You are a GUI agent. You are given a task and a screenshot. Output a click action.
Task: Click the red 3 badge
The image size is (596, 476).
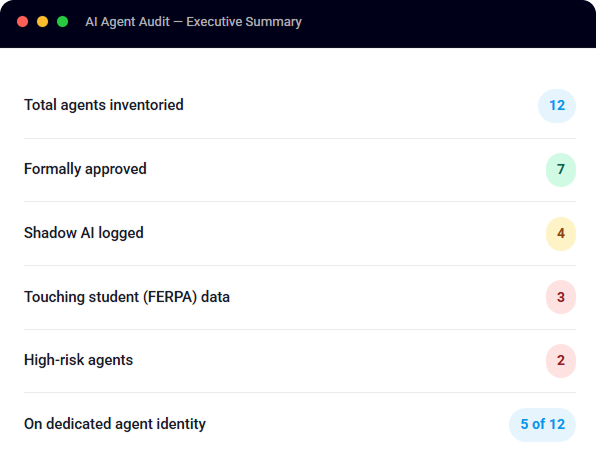tap(561, 297)
